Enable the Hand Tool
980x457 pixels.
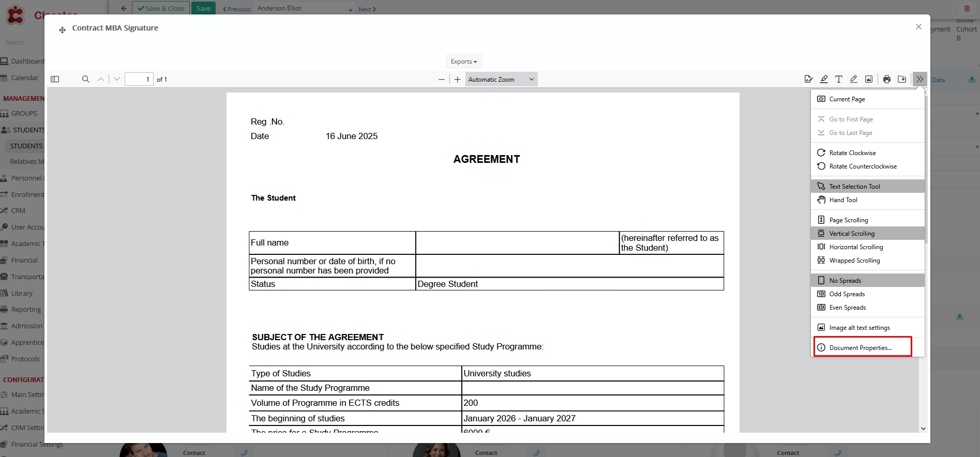tap(843, 200)
